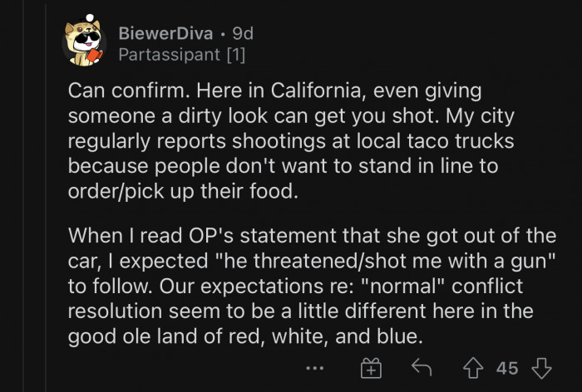
Task: Click the 45 vote score
Action: [508, 368]
